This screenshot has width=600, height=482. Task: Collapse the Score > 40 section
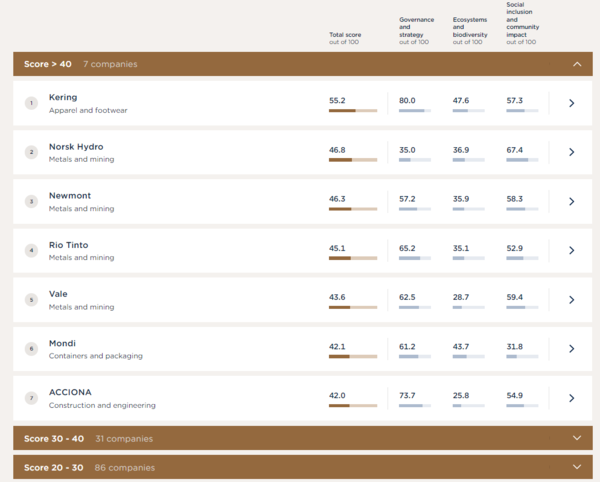(576, 64)
